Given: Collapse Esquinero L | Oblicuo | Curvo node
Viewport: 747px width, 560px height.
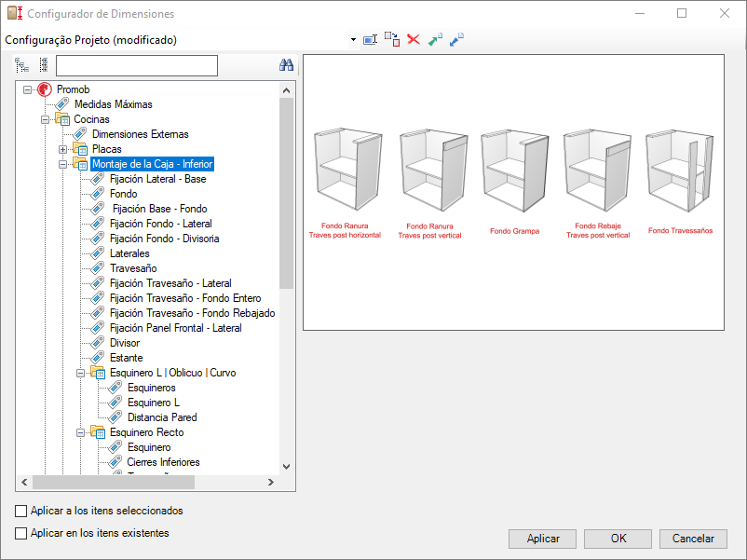Looking at the screenshot, I should pyautogui.click(x=80, y=373).
